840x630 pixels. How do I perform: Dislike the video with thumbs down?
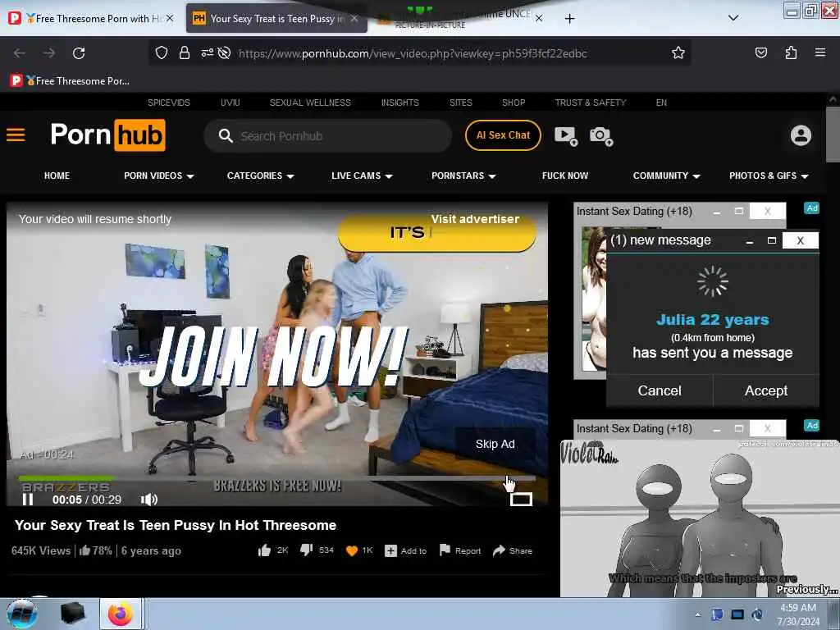point(306,550)
